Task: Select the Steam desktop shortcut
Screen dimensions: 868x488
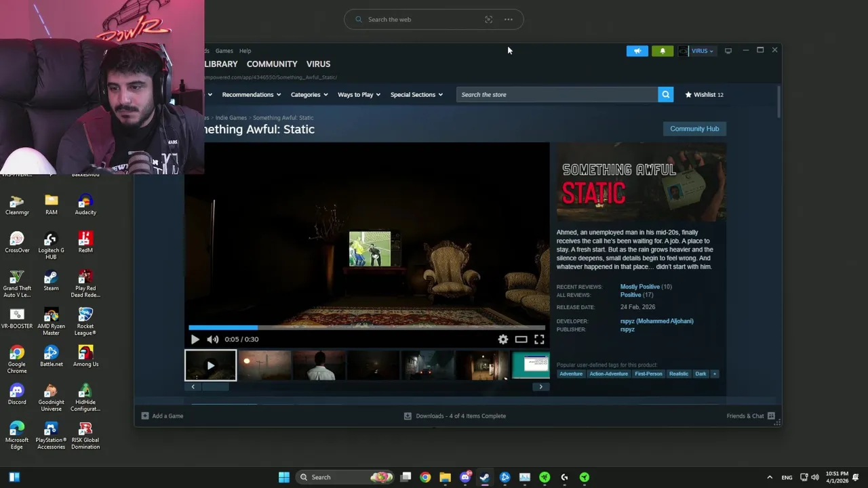Action: (52, 281)
